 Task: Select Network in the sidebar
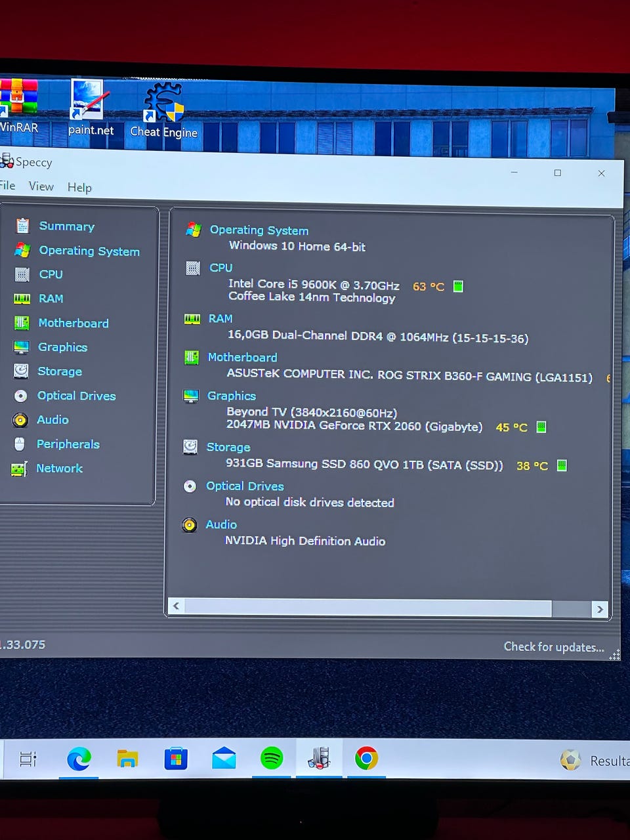point(59,469)
